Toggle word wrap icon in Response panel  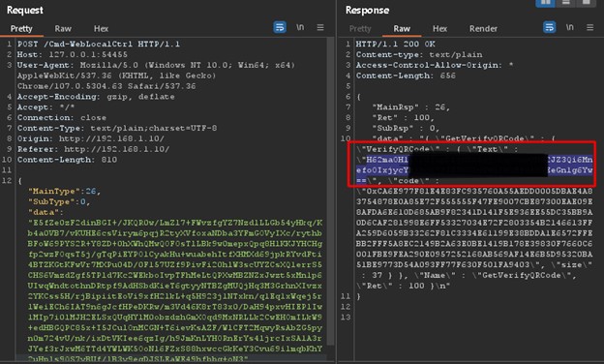click(x=549, y=27)
